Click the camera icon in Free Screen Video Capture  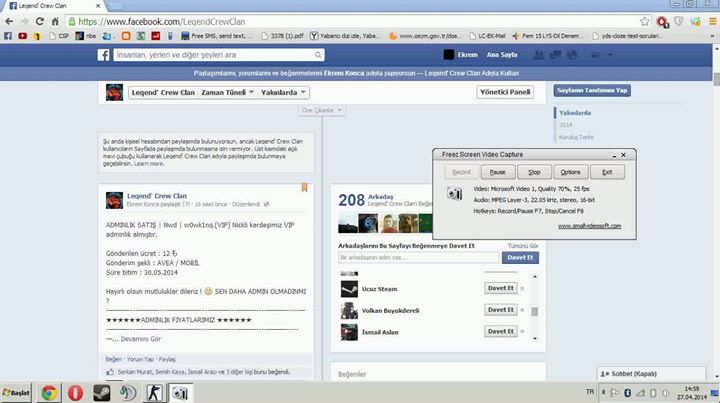pyautogui.click(x=455, y=194)
